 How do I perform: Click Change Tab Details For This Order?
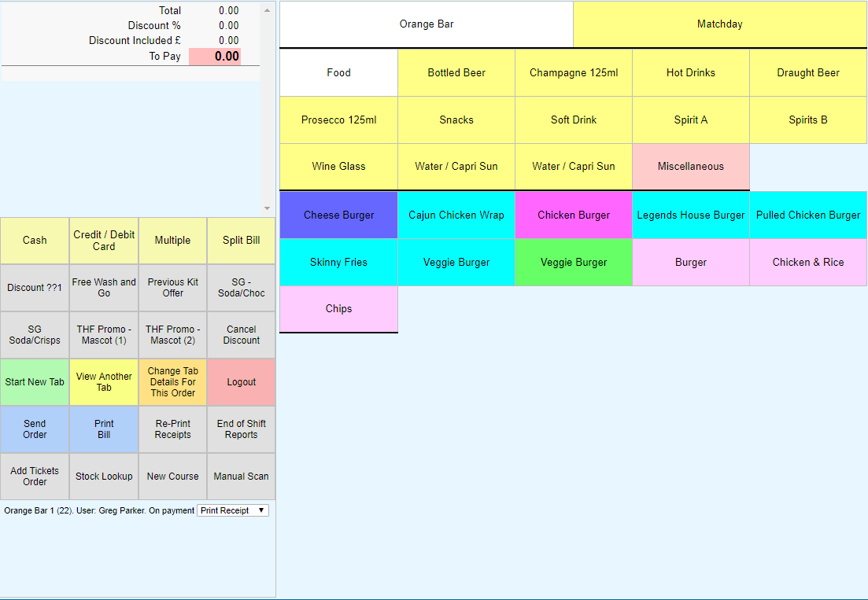click(172, 382)
